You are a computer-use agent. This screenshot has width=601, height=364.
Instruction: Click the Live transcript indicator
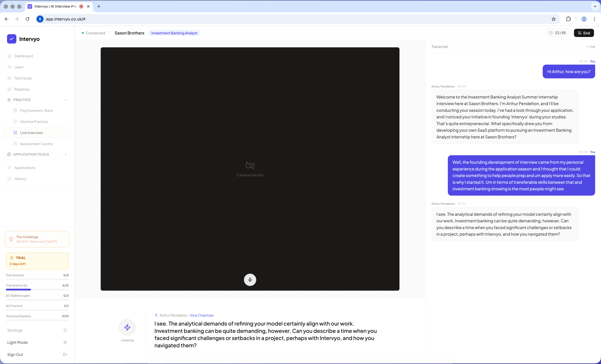click(x=591, y=47)
